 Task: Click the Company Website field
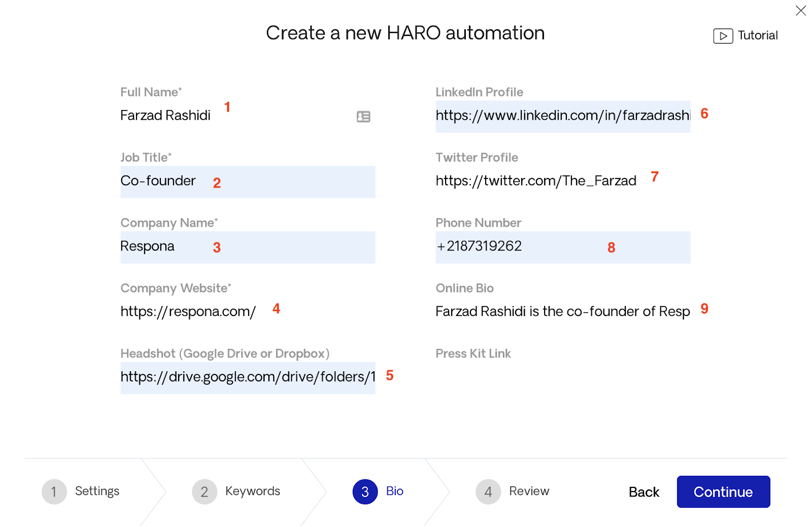pos(248,312)
